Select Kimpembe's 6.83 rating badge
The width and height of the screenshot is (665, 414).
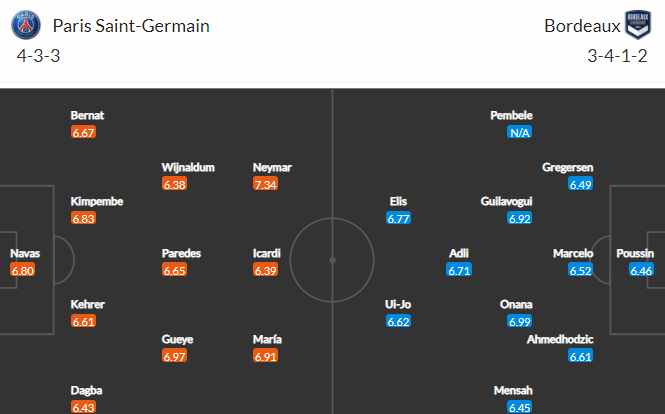click(84, 218)
